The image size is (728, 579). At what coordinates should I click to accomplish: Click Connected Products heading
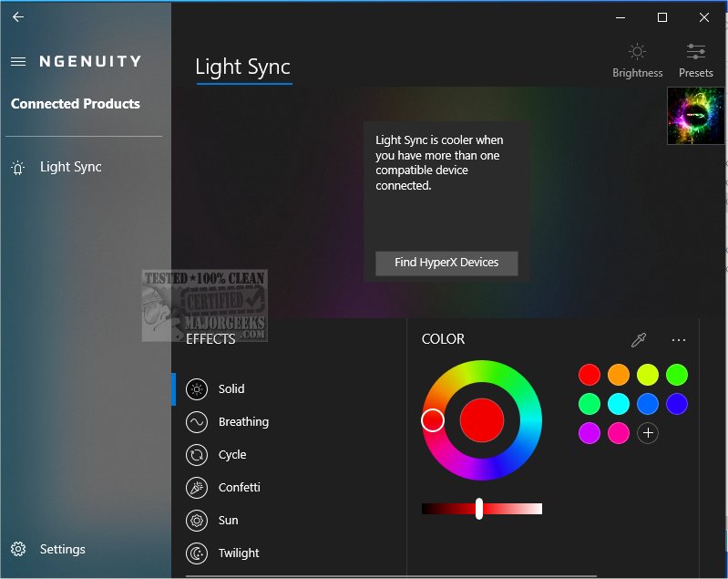click(x=76, y=104)
